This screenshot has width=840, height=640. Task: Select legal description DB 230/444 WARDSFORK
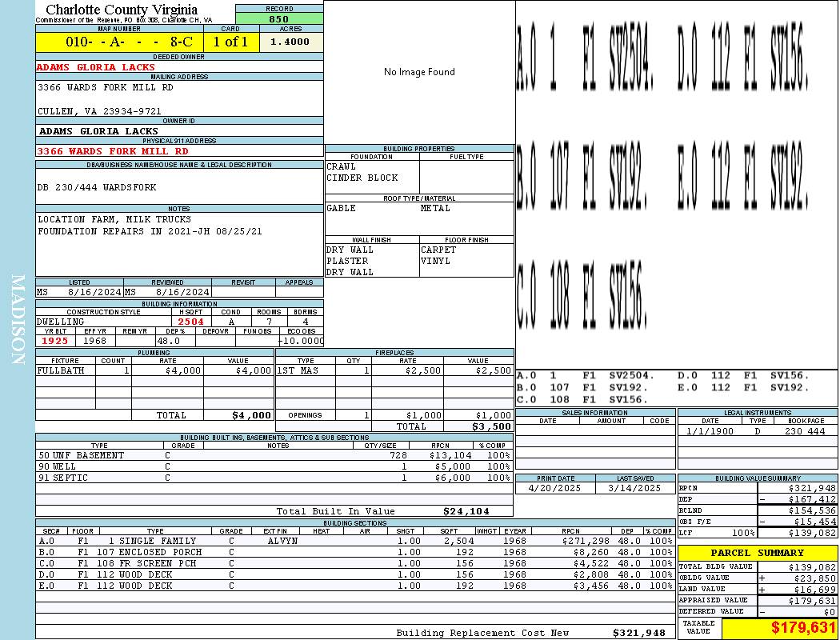97,187
